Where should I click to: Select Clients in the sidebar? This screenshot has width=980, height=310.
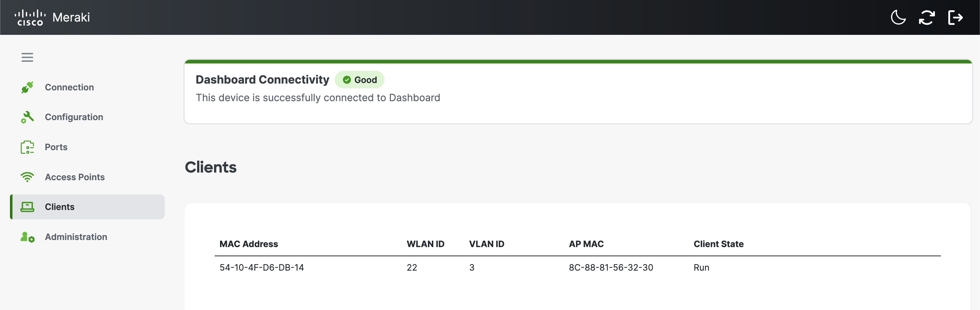point(59,207)
